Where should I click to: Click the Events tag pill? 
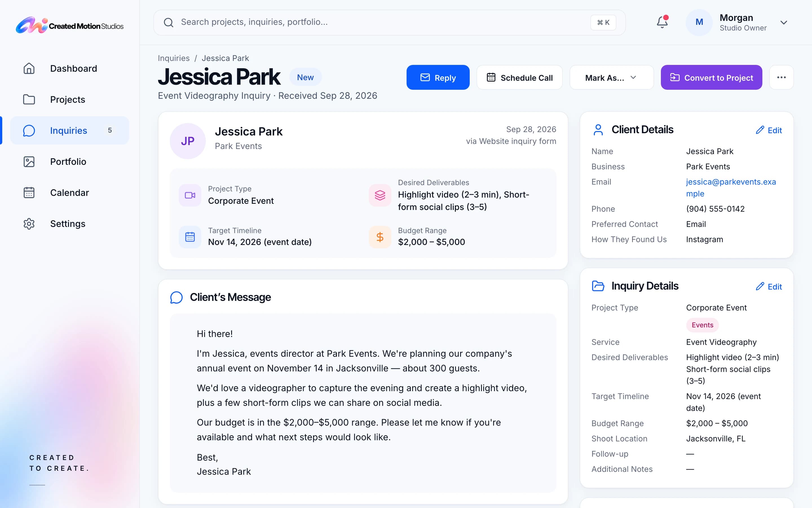pos(702,325)
